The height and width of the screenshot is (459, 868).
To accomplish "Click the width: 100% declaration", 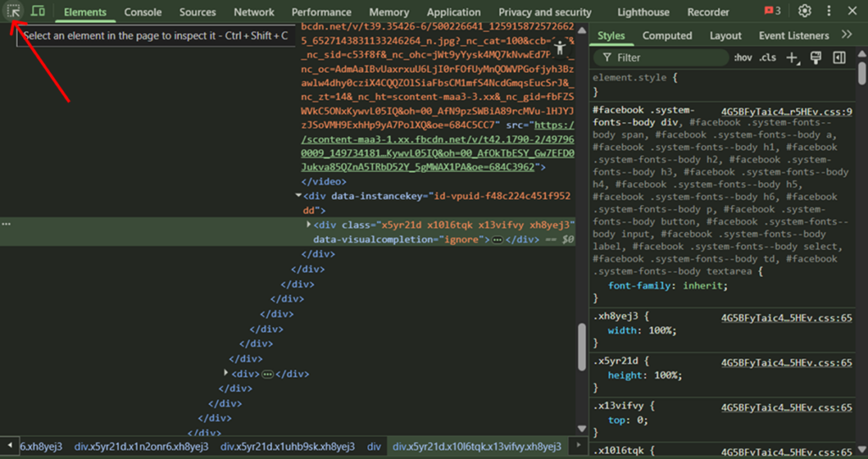I will (643, 331).
